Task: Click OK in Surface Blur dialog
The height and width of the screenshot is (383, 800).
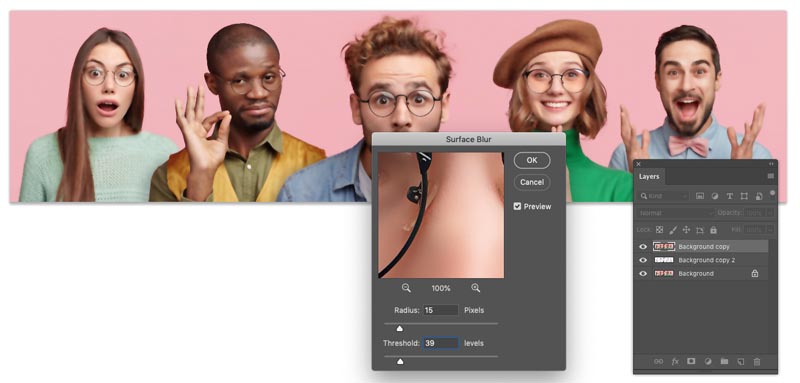Action: [532, 160]
